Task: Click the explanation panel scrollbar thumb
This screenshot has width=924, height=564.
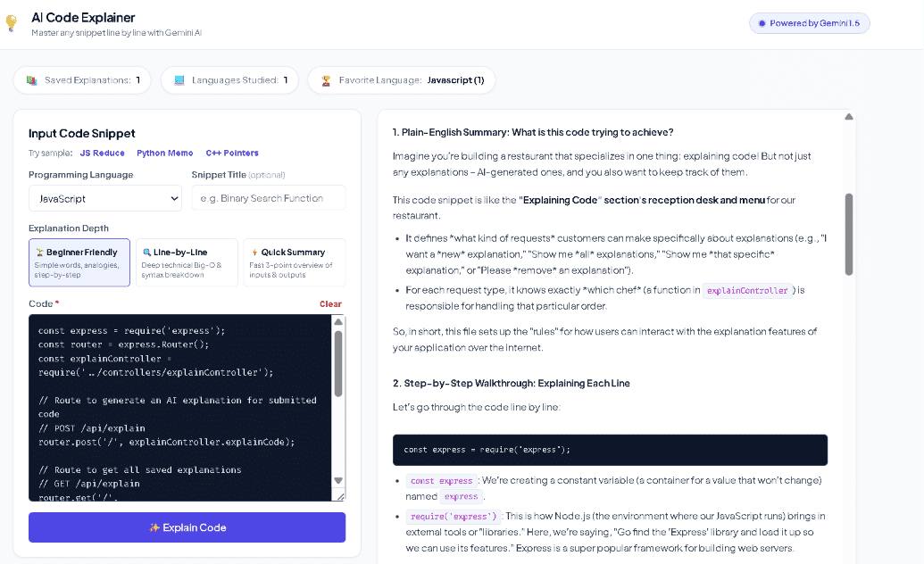Action: click(849, 235)
